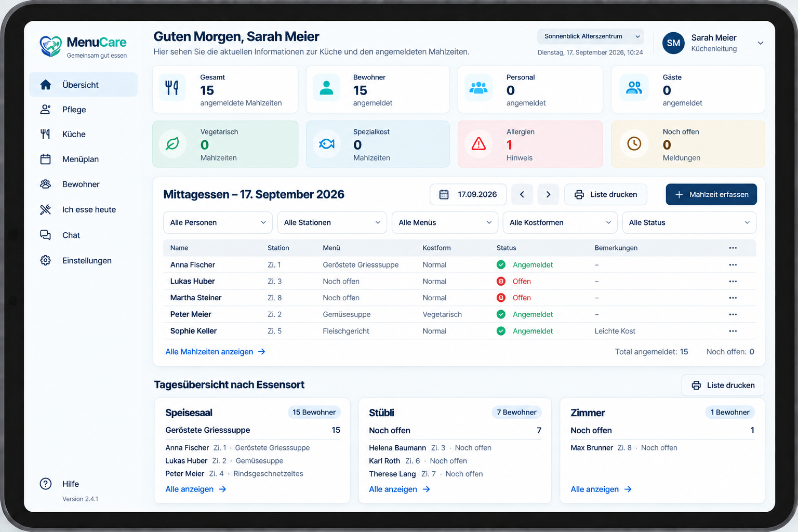The width and height of the screenshot is (798, 532).
Task: Open row options for Anna Fischer
Action: 733,264
